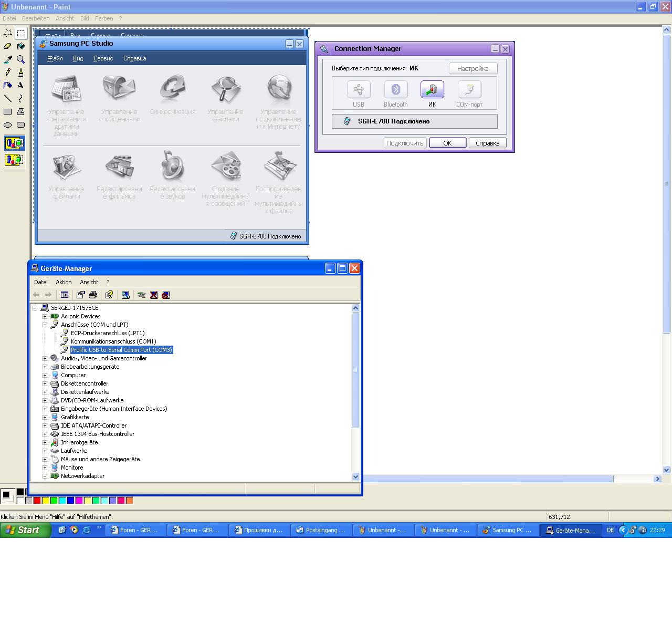Choose the Curve tool in Paint

pos(21,98)
